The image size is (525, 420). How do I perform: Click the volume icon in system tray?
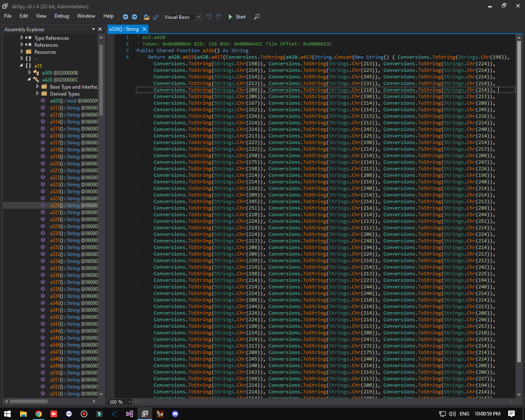click(x=452, y=413)
